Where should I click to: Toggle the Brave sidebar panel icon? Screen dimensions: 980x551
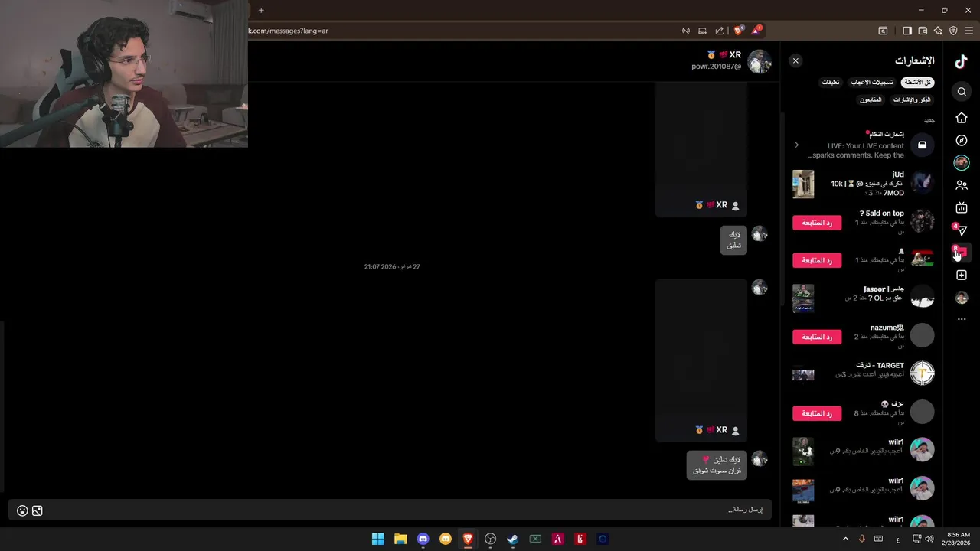[907, 31]
